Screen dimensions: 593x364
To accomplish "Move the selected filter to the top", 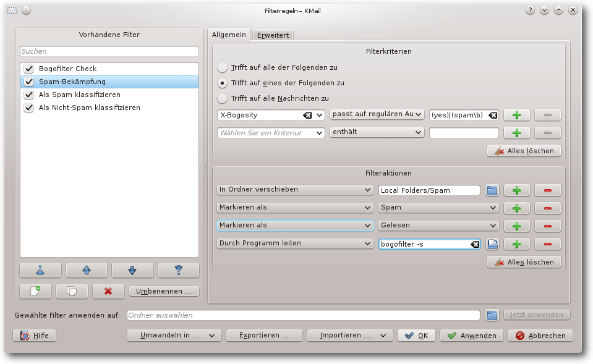I will (x=40, y=270).
